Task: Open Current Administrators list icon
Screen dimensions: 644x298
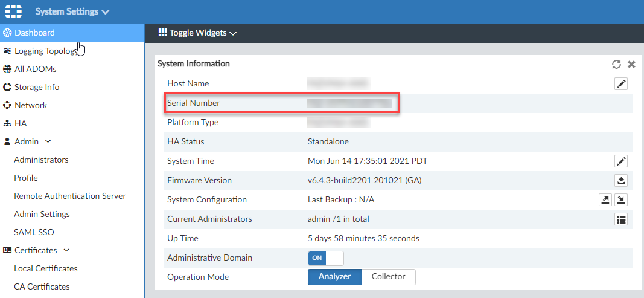Action: click(621, 219)
